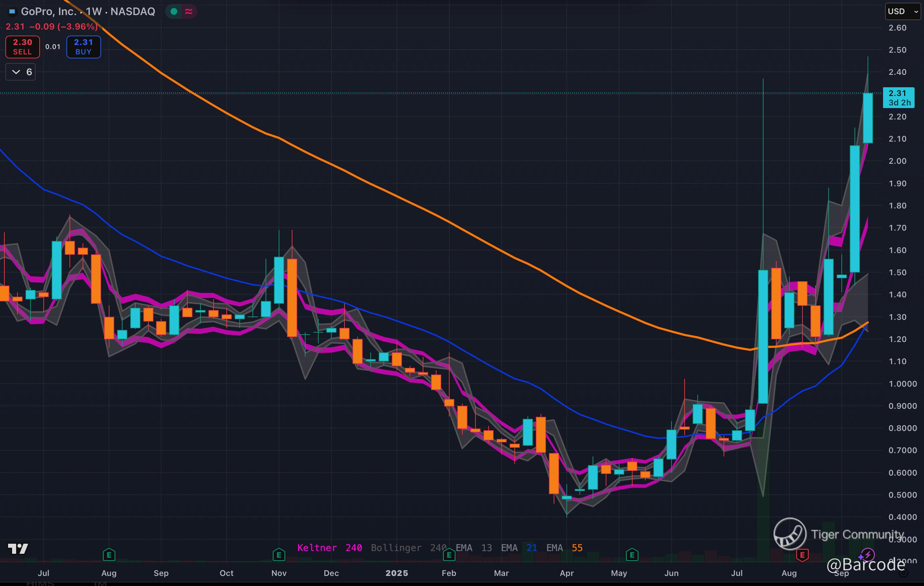The image size is (924, 586).
Task: Click the green market status dot
Action: (x=174, y=11)
